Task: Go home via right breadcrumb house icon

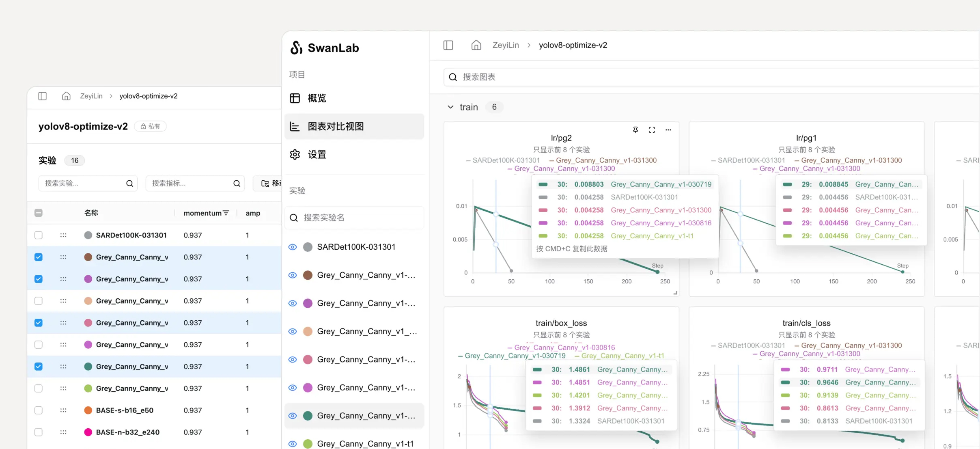Action: point(476,45)
